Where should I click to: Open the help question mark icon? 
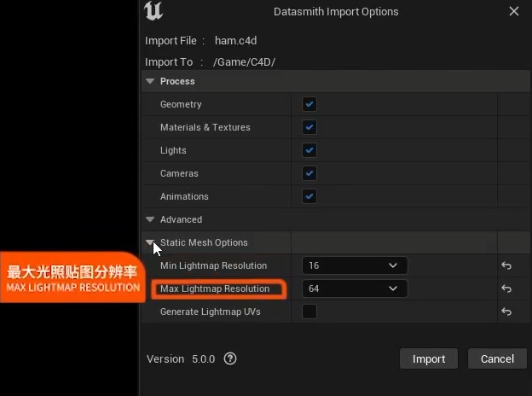pyautogui.click(x=230, y=358)
